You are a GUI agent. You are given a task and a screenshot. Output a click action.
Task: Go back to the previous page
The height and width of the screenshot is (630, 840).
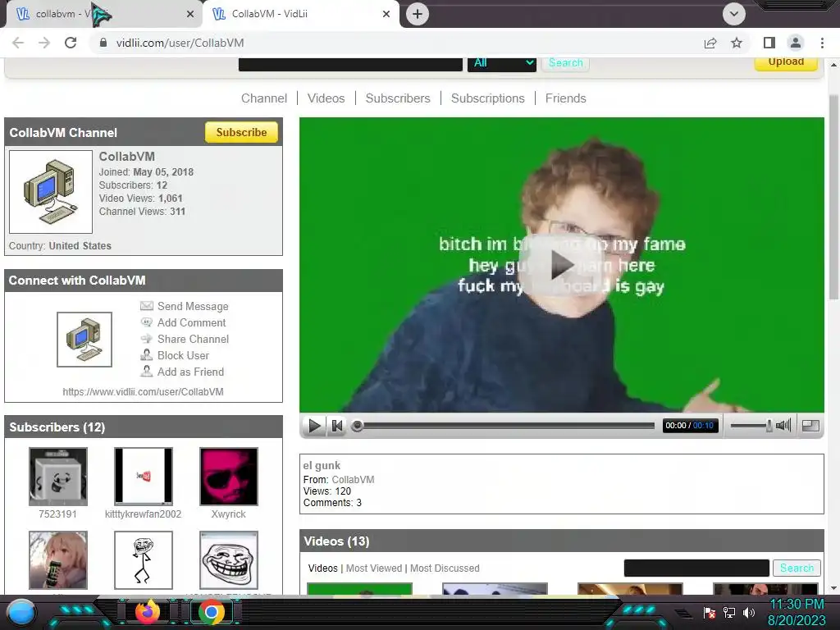click(x=18, y=43)
